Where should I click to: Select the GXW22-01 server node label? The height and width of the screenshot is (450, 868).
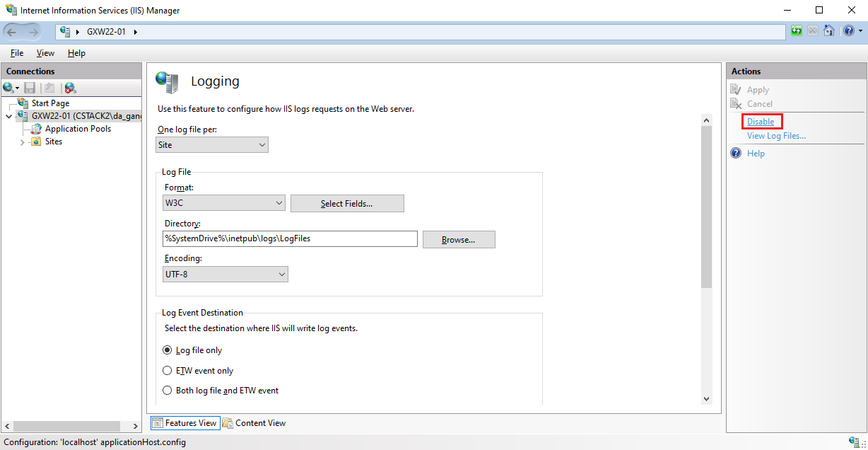coord(86,116)
